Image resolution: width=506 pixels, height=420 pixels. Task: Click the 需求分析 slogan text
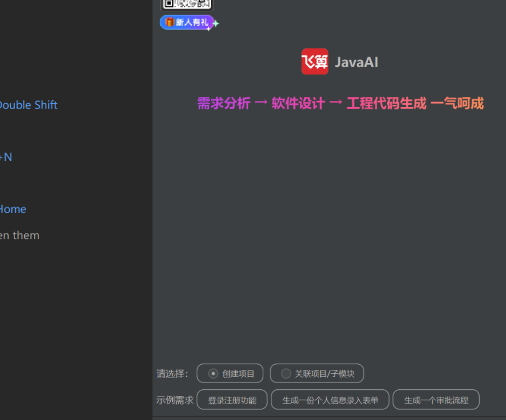(223, 103)
